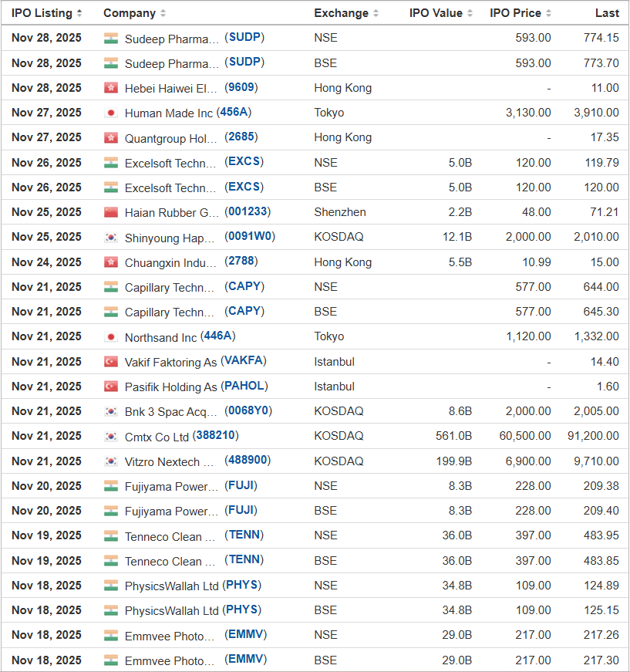Image resolution: width=630 pixels, height=672 pixels.
Task: Open EMMV ticker link in BSE row
Action: [x=246, y=660]
